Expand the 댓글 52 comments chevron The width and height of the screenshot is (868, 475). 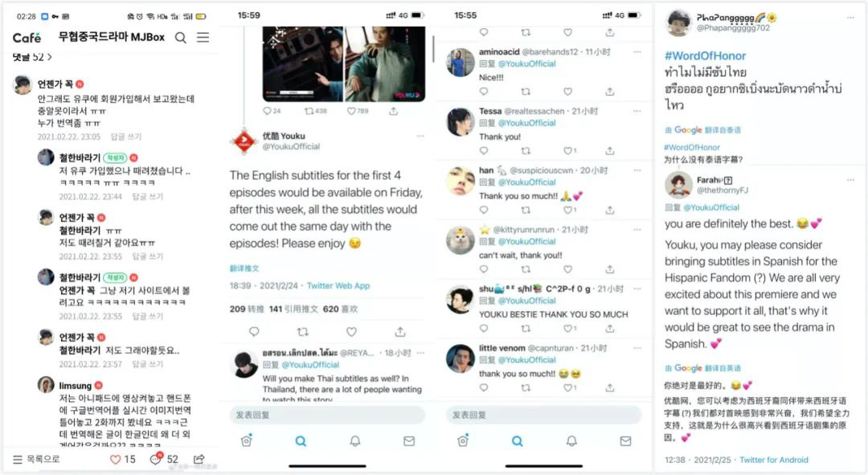click(x=49, y=57)
